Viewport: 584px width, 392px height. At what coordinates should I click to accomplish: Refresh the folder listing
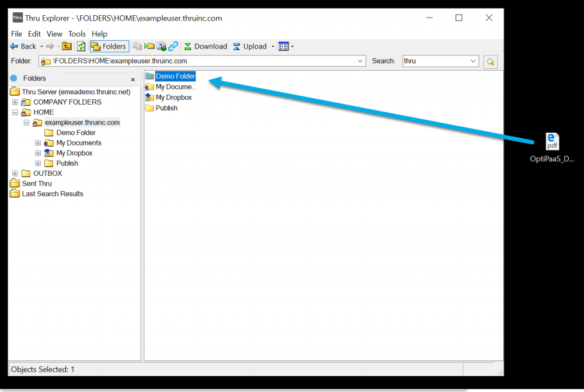(x=81, y=47)
